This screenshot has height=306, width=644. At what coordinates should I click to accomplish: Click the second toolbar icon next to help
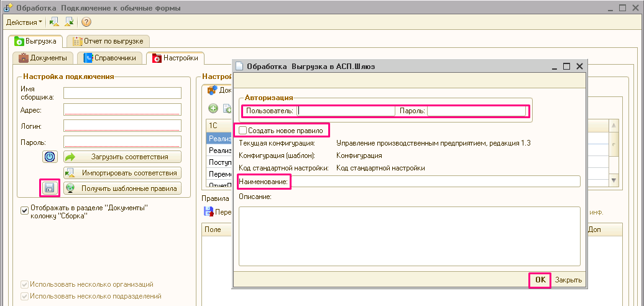tap(69, 22)
